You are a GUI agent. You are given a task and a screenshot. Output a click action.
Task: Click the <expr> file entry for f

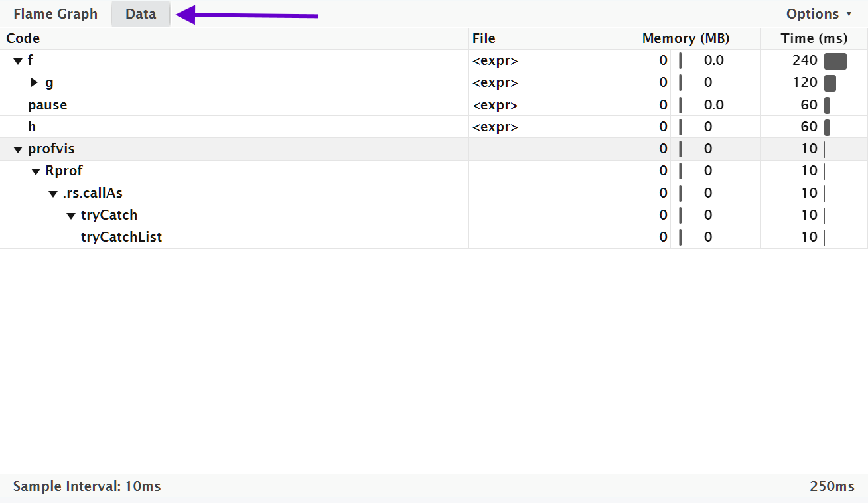[495, 61]
